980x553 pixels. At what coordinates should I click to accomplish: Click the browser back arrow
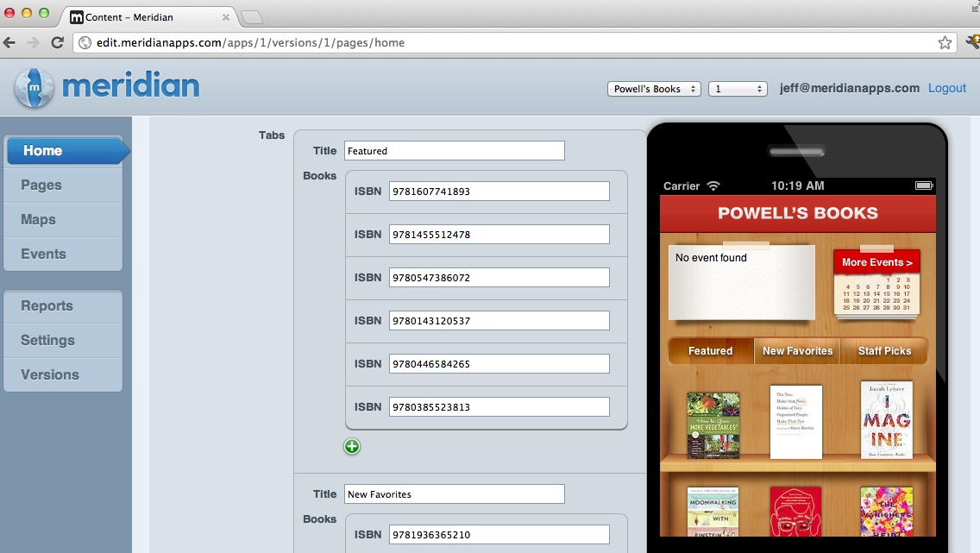tap(9, 41)
